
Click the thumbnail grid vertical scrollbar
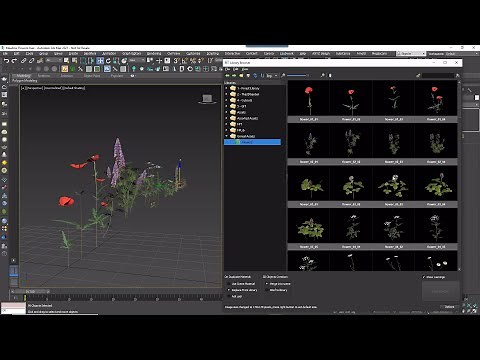pyautogui.click(x=460, y=175)
